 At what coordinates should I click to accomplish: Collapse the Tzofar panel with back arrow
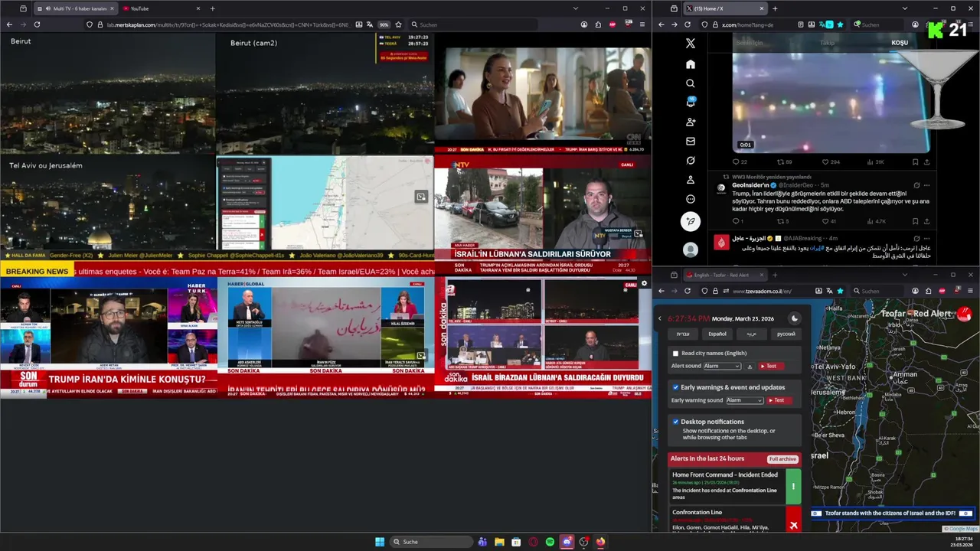tap(660, 318)
